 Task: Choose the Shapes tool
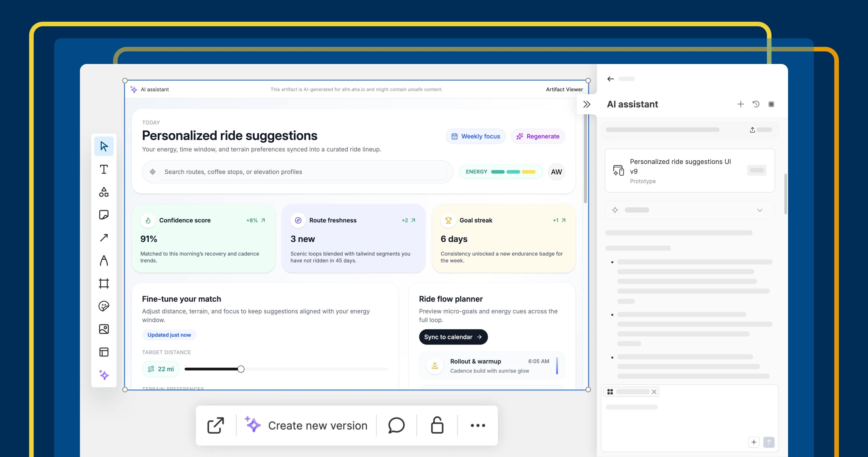pos(104,192)
